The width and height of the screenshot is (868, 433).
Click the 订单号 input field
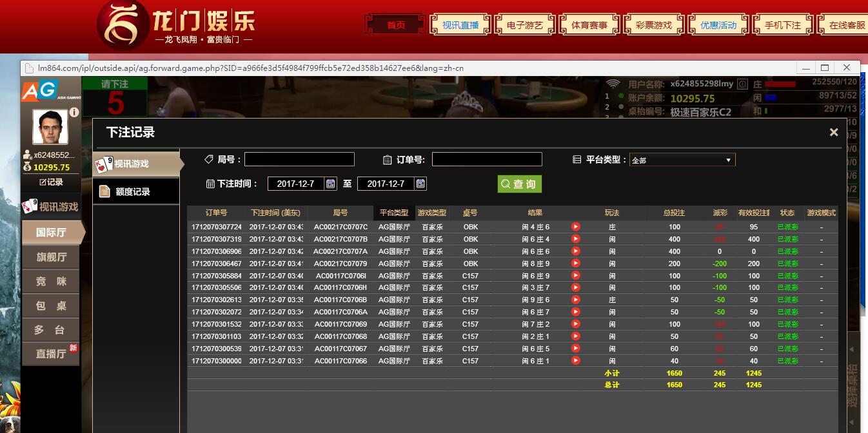pyautogui.click(x=487, y=159)
